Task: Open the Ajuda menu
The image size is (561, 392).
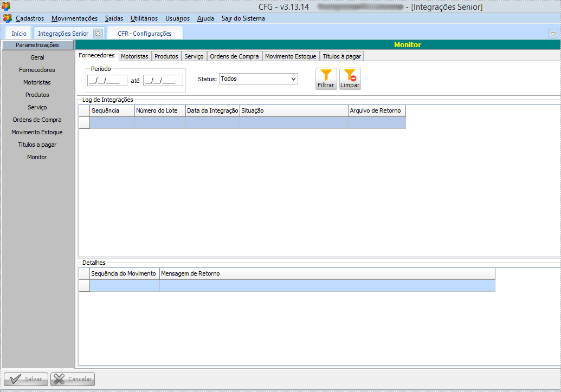Action: pyautogui.click(x=205, y=18)
